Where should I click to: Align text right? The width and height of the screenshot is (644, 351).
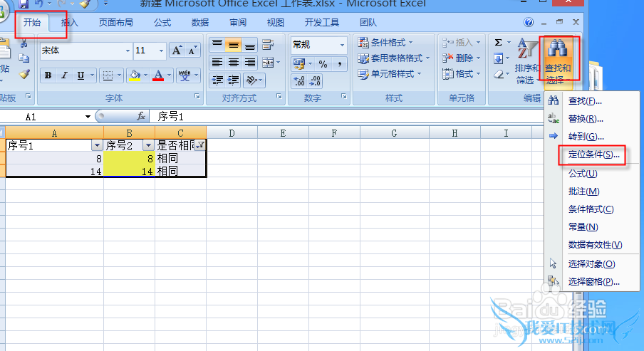coord(249,63)
